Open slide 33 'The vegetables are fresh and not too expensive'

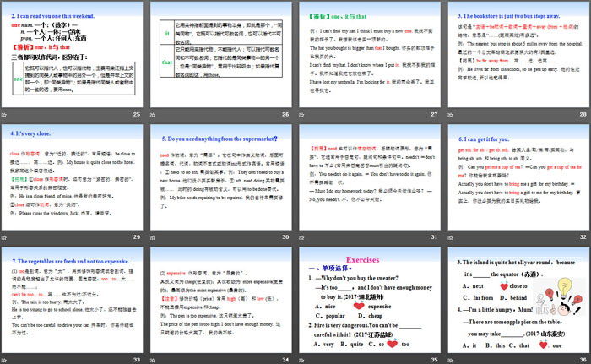pos(72,300)
